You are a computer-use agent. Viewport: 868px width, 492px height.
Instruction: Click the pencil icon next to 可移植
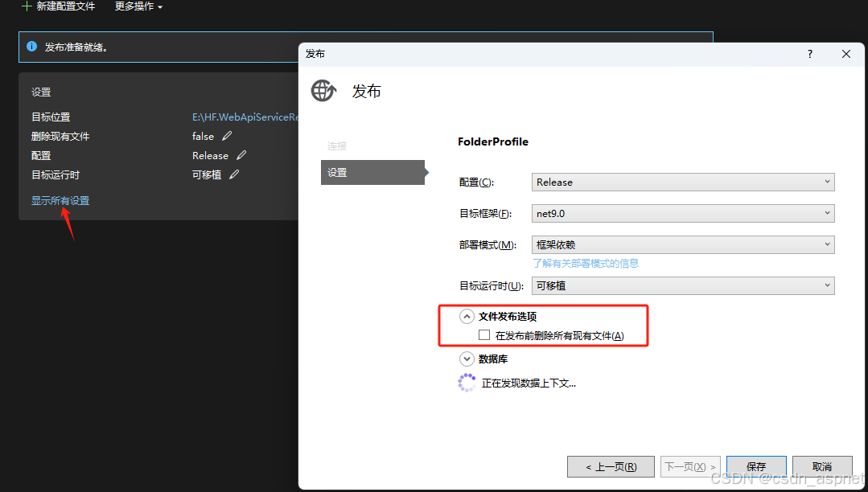tap(234, 174)
